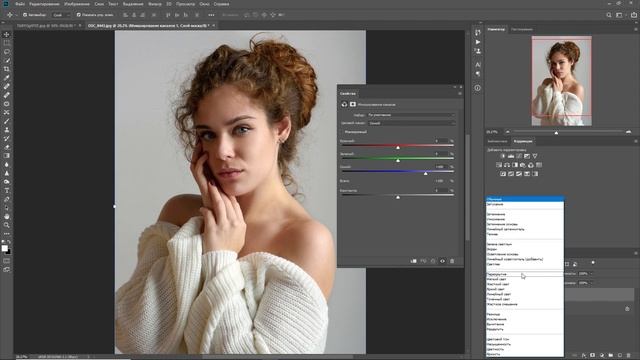Switch to the Коррекция tab
This screenshot has width=640, height=360.
(x=523, y=141)
